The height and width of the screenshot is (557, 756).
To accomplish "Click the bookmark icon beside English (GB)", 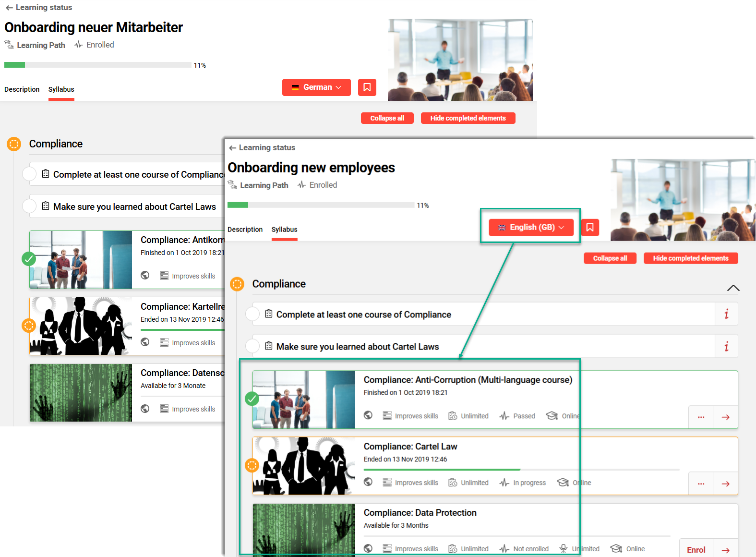I will (589, 227).
